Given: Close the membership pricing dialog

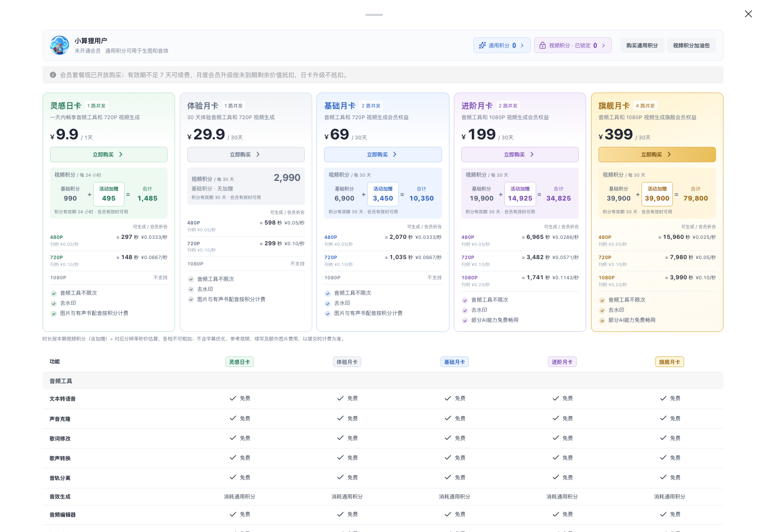Looking at the screenshot, I should (748, 14).
